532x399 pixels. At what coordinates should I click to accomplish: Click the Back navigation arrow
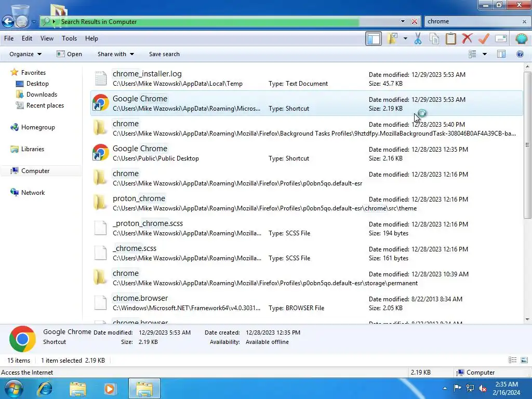coord(8,22)
